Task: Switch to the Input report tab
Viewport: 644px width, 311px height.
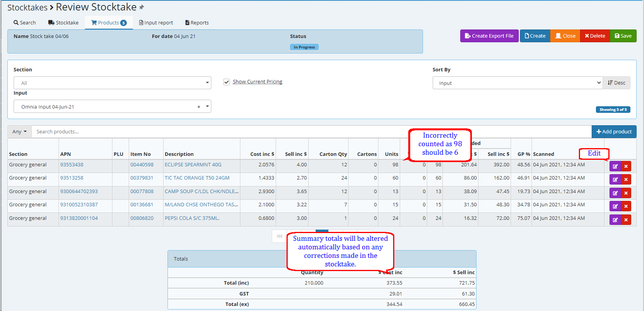Action: click(156, 23)
